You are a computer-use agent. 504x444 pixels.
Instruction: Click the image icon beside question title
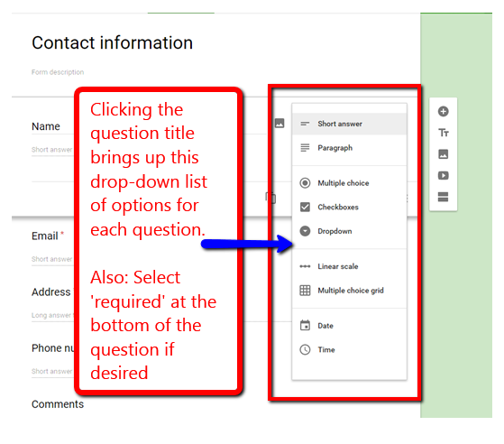click(279, 124)
